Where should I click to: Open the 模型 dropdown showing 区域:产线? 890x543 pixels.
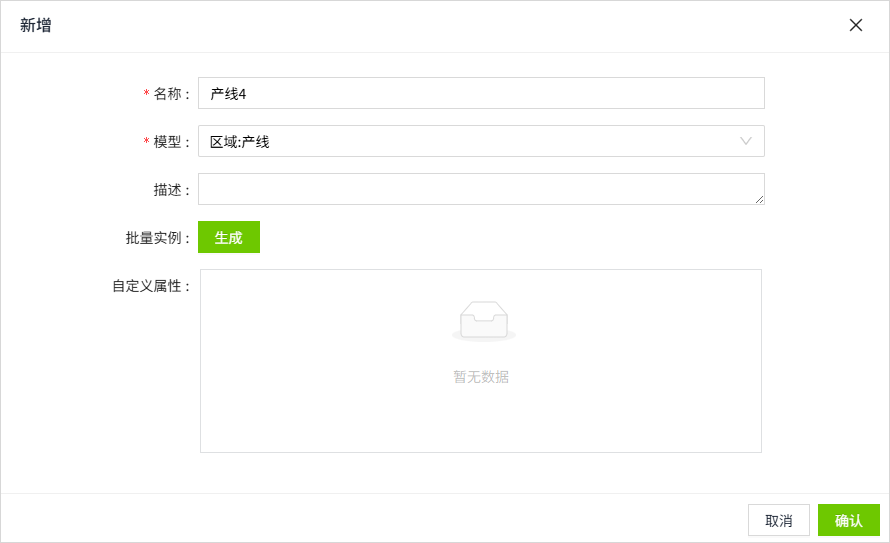coord(481,141)
